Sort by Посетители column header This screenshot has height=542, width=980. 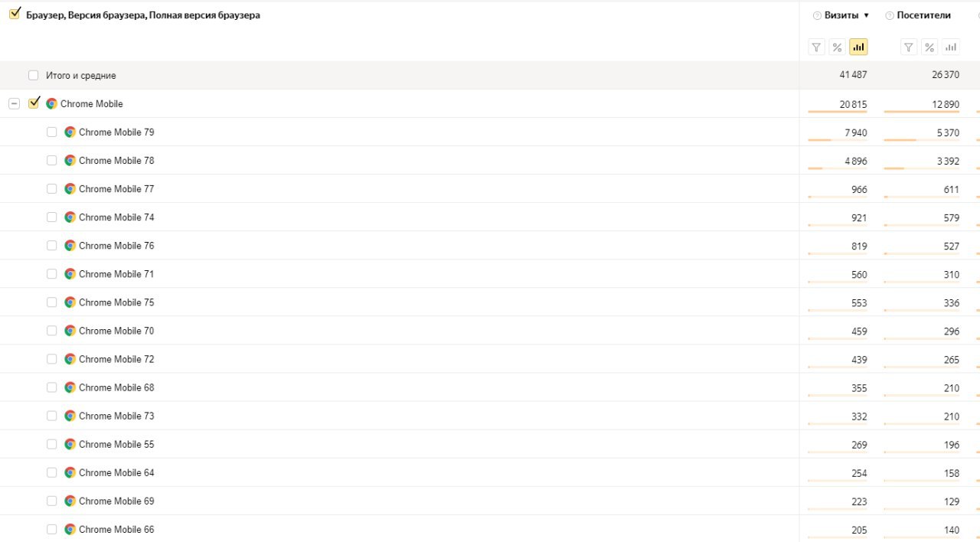[x=923, y=15]
